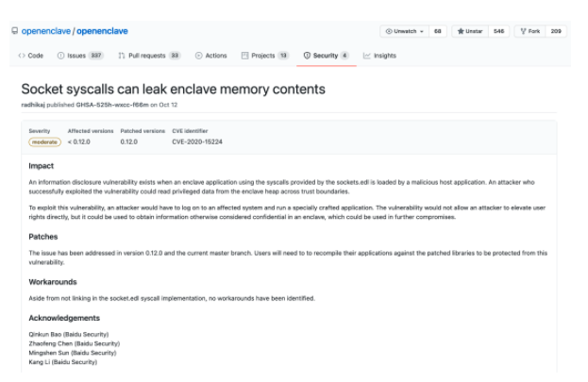The width and height of the screenshot is (588, 382).
Task: Click the Issues tab circle icon
Action: pos(60,56)
